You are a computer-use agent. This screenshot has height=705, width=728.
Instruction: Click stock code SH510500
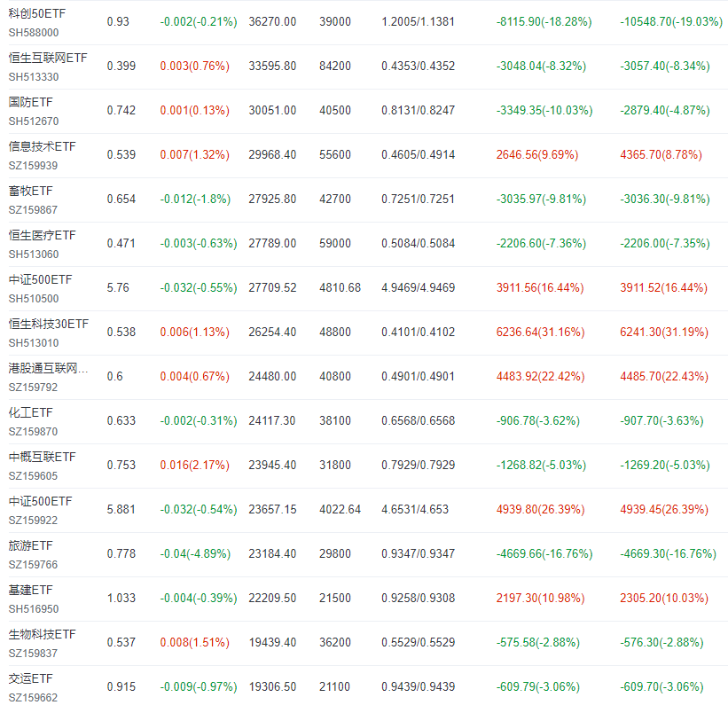34,299
